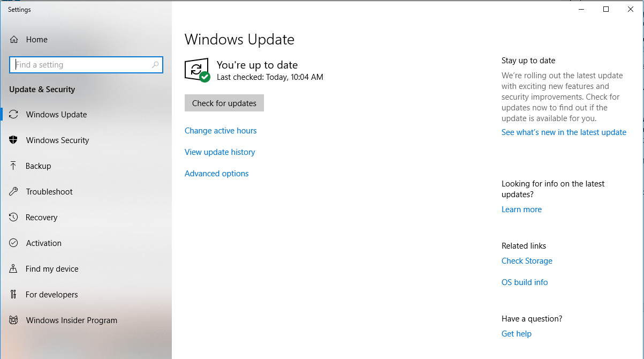Maximize the Settings window
The image size is (644, 359).
pyautogui.click(x=606, y=9)
